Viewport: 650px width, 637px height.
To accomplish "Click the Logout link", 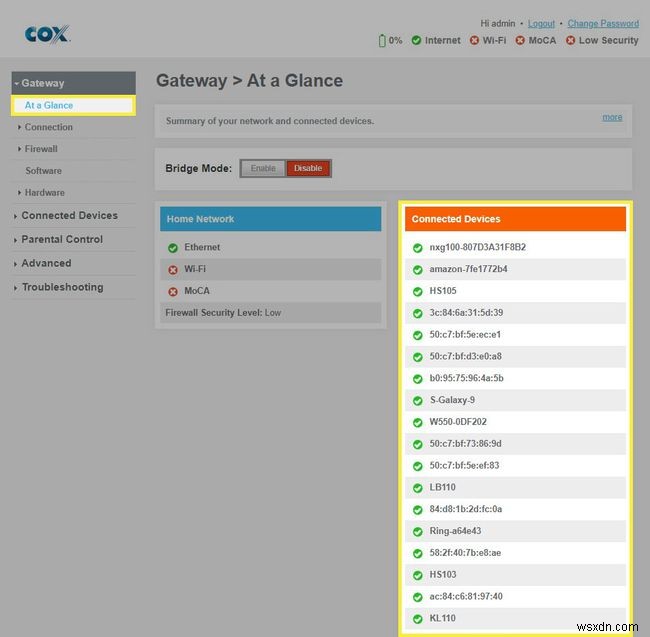I will pos(541,24).
